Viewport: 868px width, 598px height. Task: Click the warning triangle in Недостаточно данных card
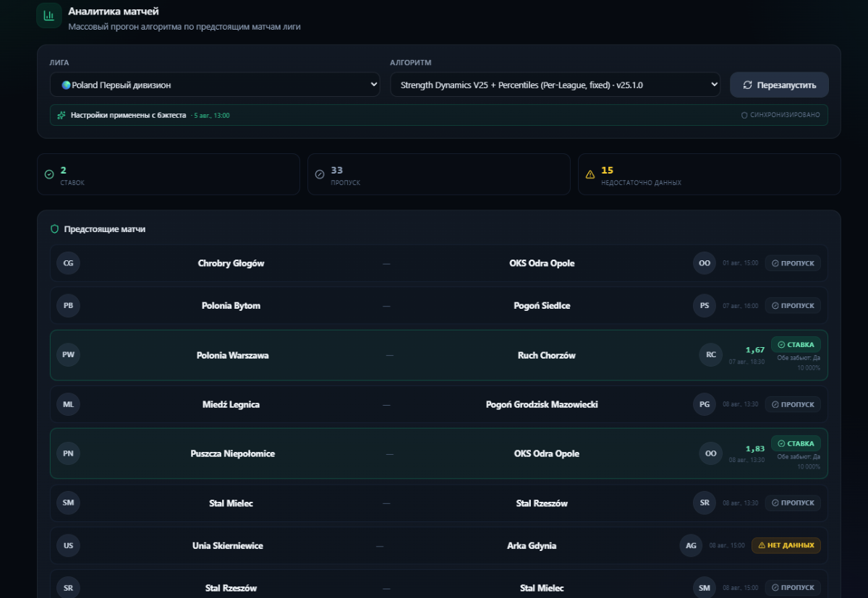coord(590,174)
